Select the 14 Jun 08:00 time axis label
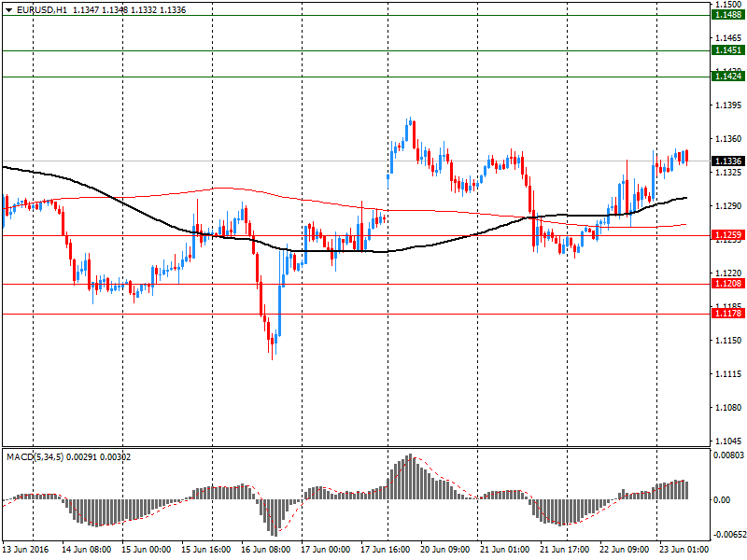The width and height of the screenshot is (747, 560). pyautogui.click(x=88, y=551)
